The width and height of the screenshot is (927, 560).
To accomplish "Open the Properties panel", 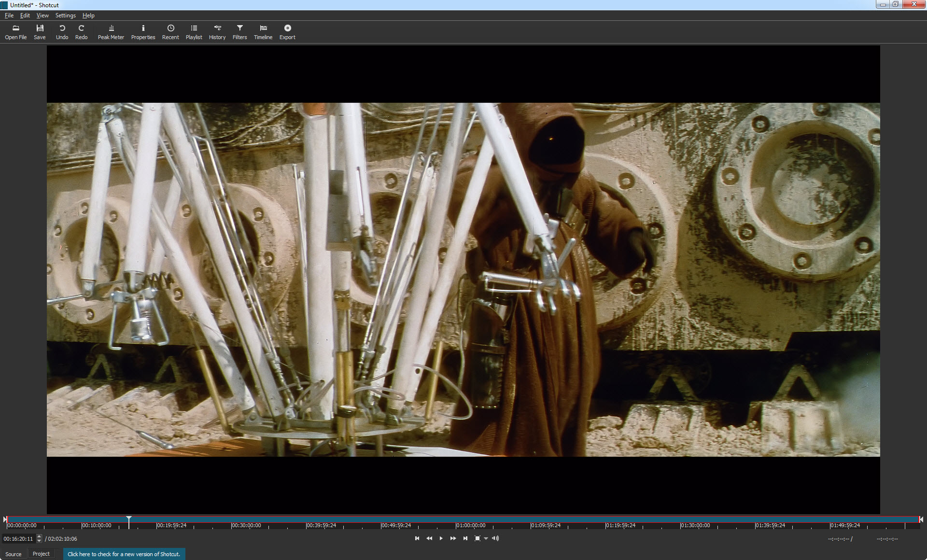I will click(x=143, y=32).
